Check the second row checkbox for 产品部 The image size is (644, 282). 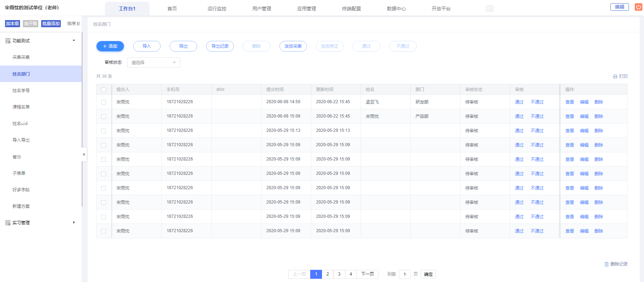104,116
